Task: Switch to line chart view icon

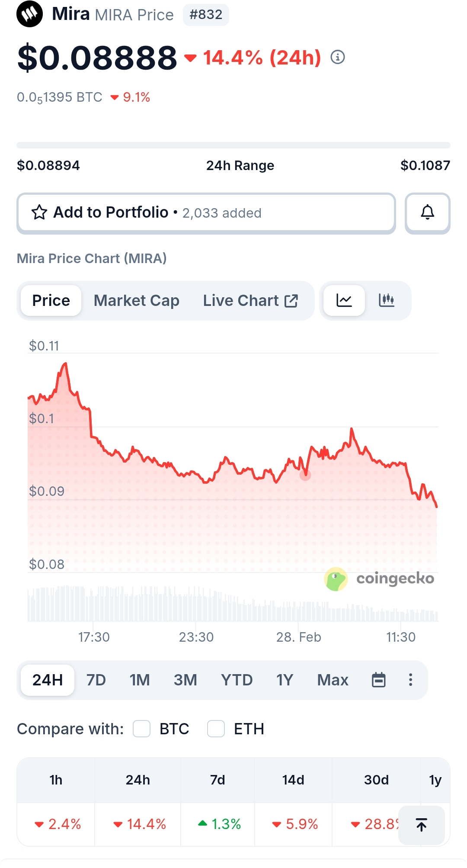Action: point(344,300)
